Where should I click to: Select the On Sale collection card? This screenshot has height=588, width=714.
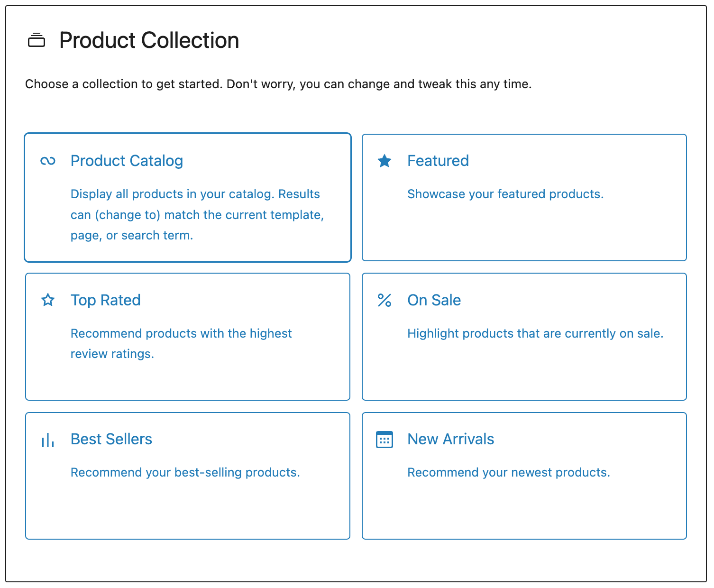[524, 336]
